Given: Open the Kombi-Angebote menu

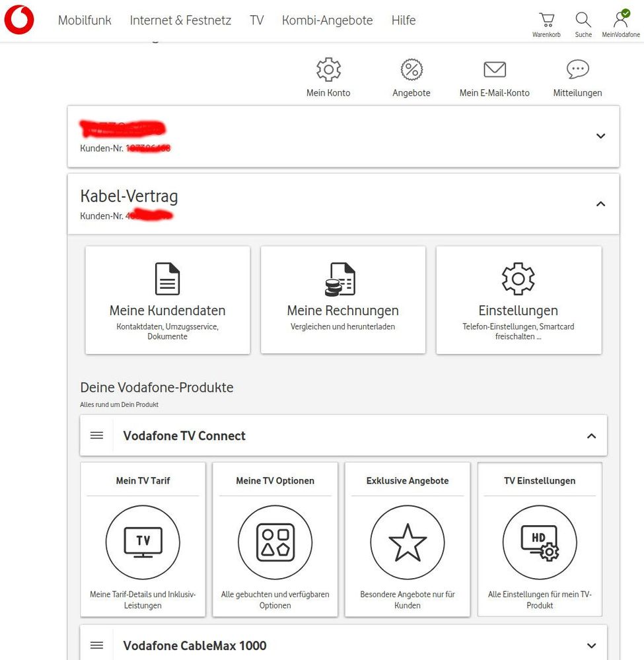Looking at the screenshot, I should [328, 20].
